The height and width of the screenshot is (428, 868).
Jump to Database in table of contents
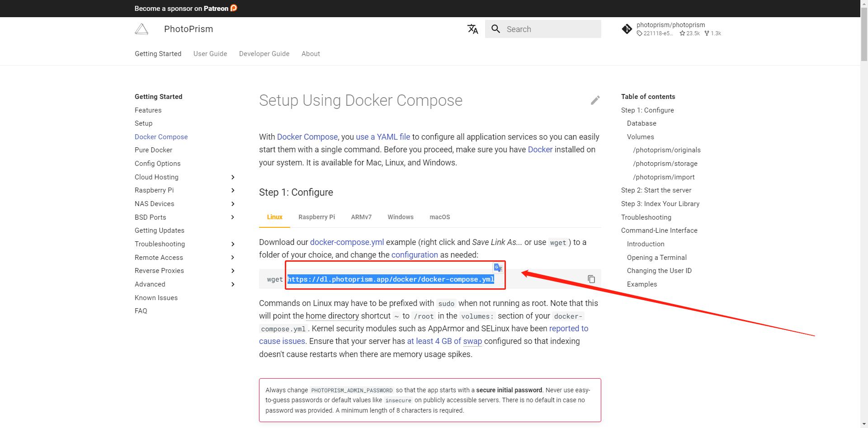click(x=642, y=123)
